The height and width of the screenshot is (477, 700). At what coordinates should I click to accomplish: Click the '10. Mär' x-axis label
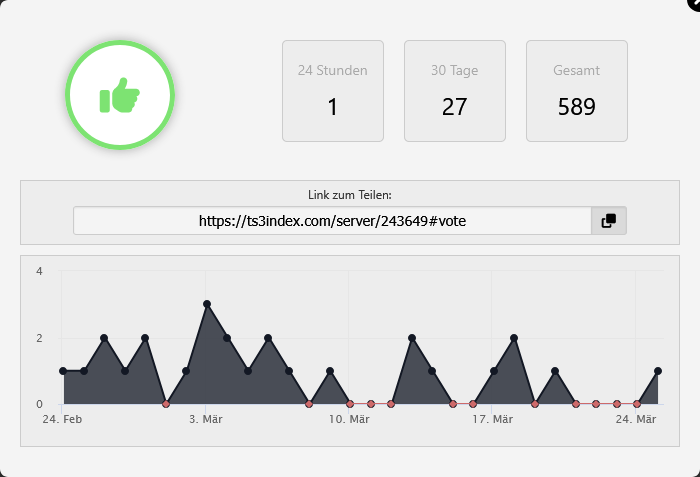tap(350, 419)
